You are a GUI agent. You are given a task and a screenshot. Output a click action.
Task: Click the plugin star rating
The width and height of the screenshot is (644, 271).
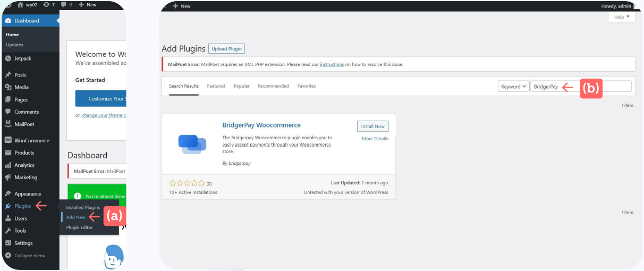click(187, 183)
